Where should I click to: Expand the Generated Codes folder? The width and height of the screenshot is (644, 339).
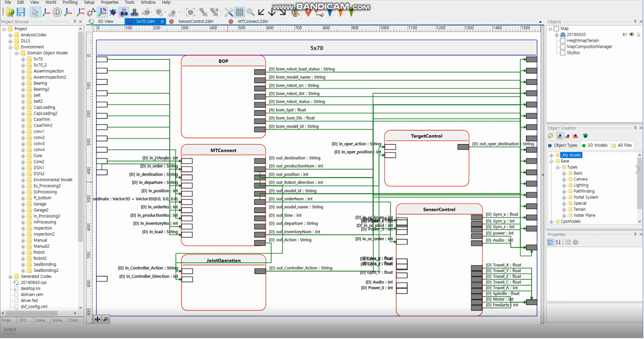click(10, 277)
